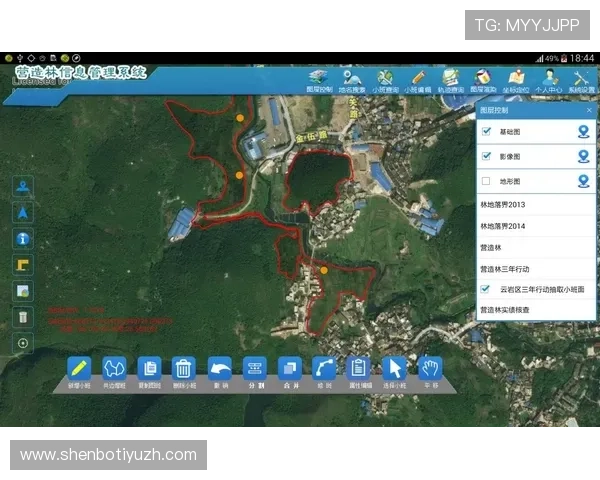
Task: Select the 分割 split tool
Action: [254, 368]
